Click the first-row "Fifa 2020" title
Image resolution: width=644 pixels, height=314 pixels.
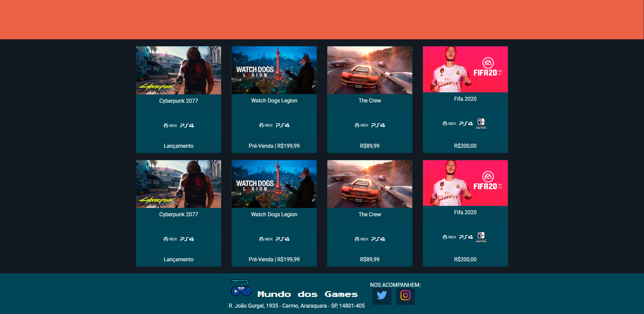point(465,99)
